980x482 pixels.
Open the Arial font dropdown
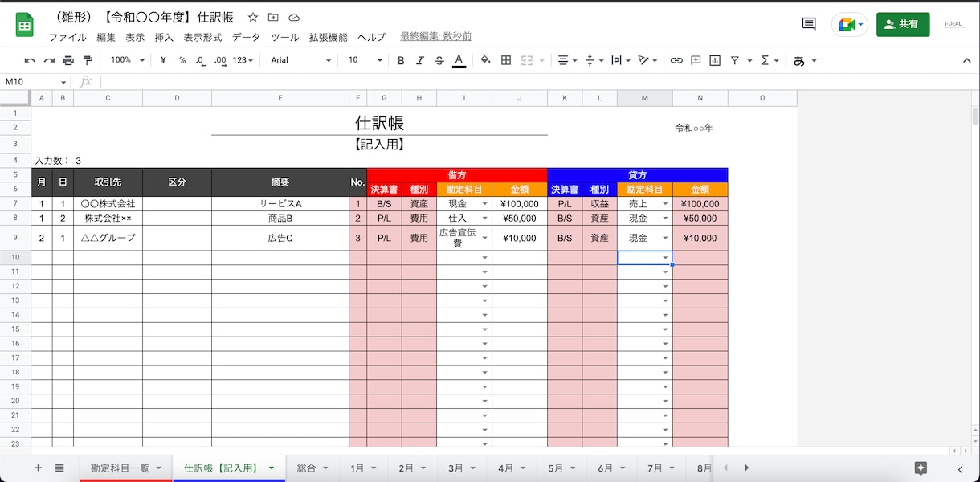(300, 60)
